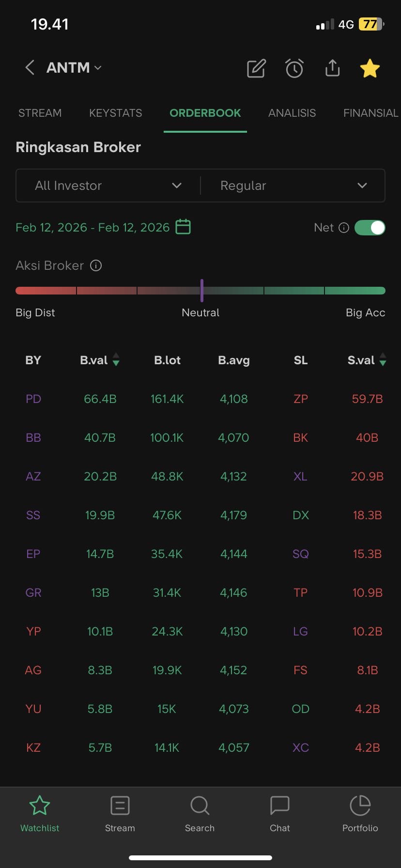Show info about Aksi Broker
401x868 pixels.
[x=96, y=265]
